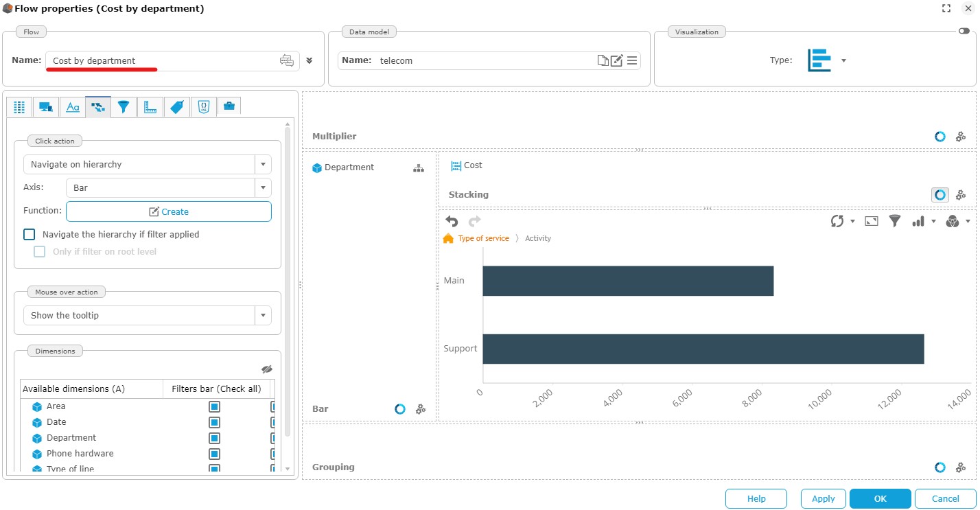Click the flow Name input field

coord(163,60)
